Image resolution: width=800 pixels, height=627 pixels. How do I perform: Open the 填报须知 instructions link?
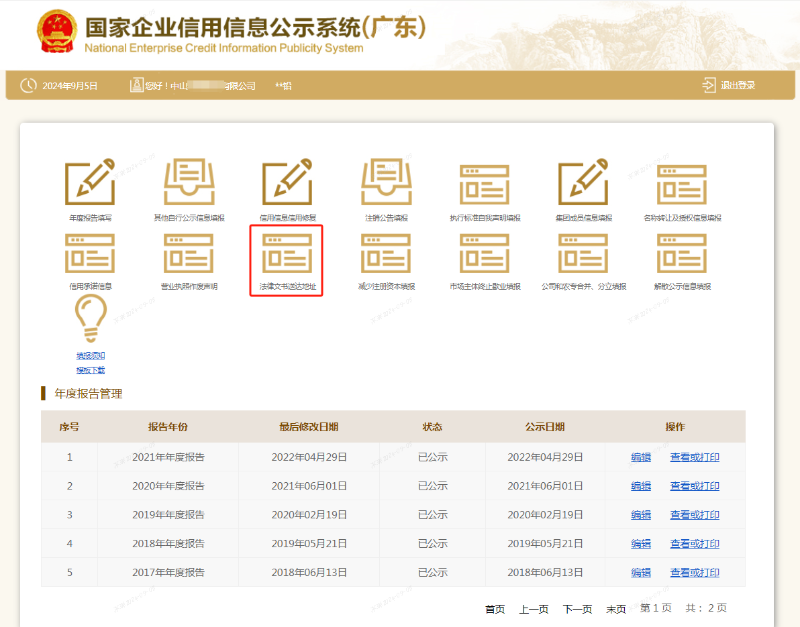[90, 356]
